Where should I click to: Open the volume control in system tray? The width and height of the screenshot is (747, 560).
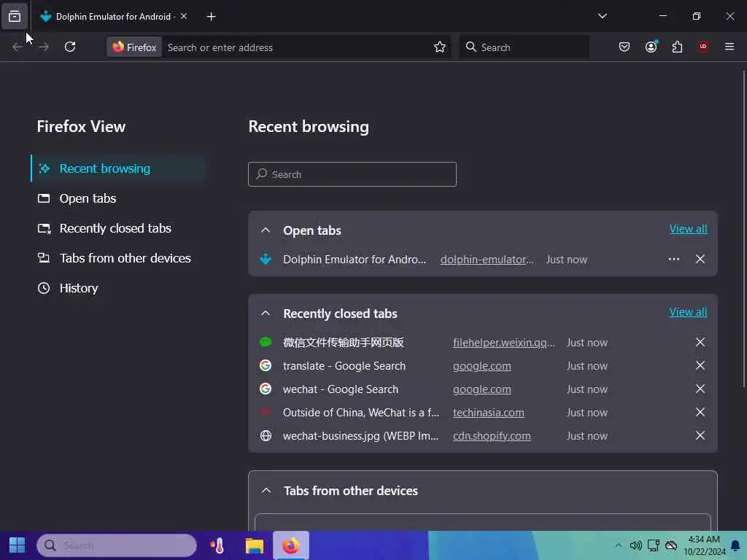[635, 545]
